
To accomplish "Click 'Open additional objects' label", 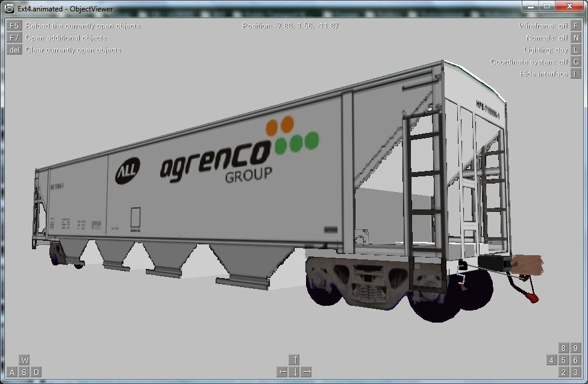I will 66,38.
